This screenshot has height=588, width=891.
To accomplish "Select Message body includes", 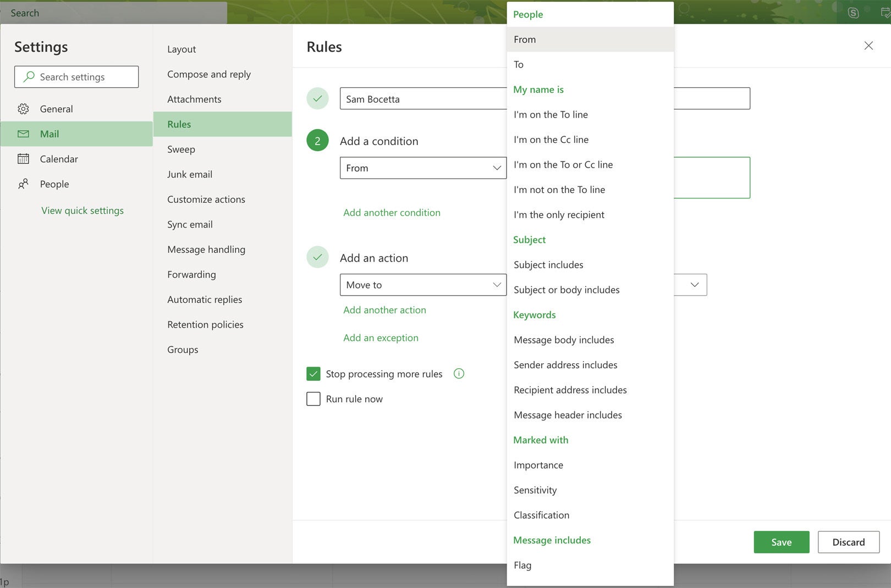I will tap(590, 340).
